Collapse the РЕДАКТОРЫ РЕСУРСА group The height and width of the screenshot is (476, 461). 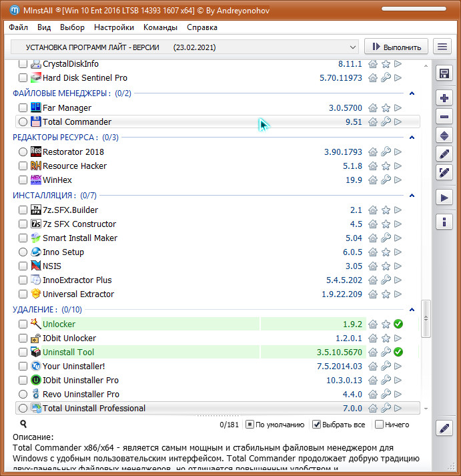click(x=412, y=138)
